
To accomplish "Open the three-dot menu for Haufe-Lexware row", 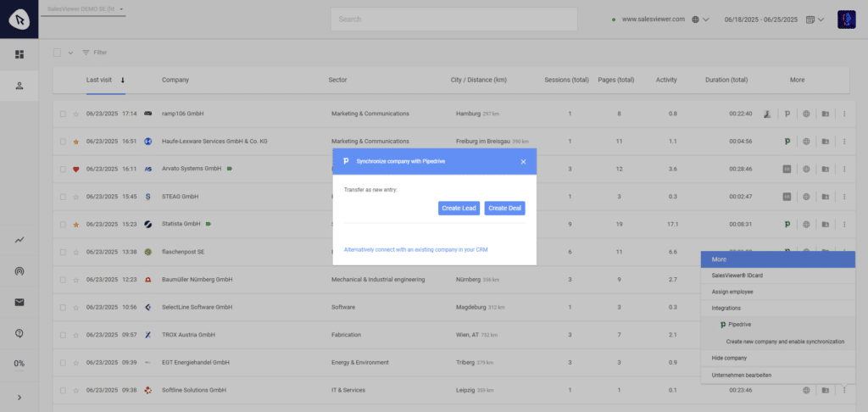I will point(844,142).
